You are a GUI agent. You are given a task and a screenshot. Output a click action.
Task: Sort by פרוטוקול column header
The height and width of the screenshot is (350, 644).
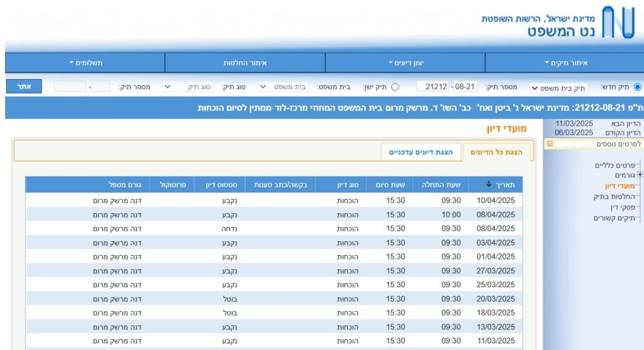point(172,185)
